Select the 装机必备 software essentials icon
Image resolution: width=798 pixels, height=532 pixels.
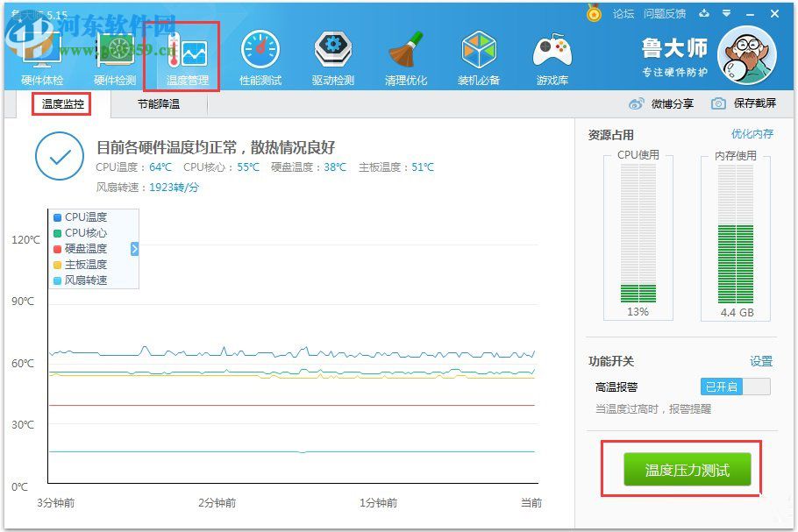pyautogui.click(x=479, y=55)
